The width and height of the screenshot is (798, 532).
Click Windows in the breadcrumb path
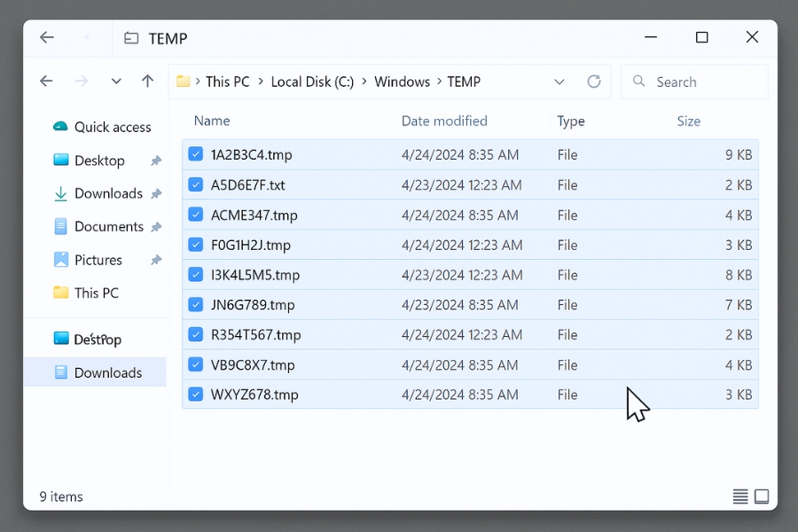[x=402, y=82]
